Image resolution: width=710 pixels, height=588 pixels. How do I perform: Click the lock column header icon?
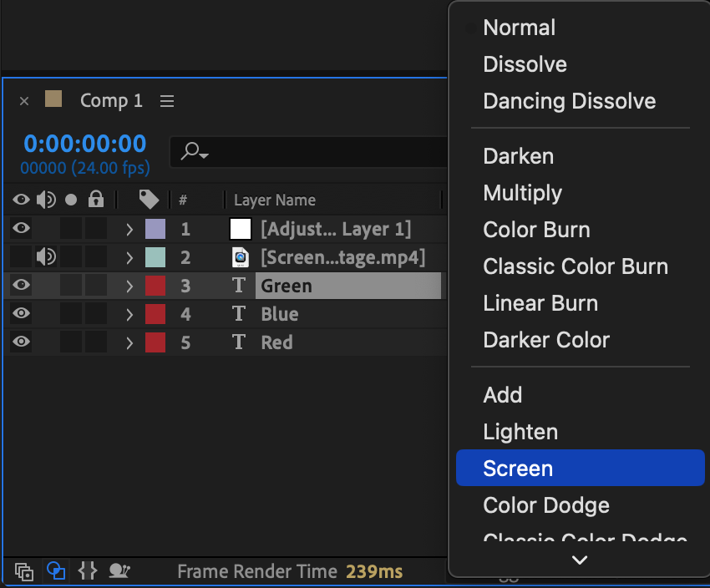[96, 200]
